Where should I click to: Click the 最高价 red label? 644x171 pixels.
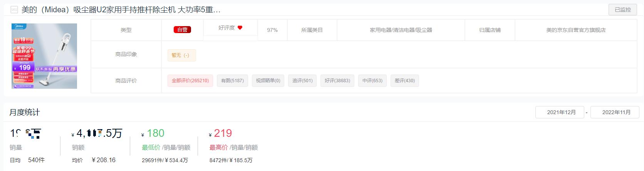tap(219, 148)
